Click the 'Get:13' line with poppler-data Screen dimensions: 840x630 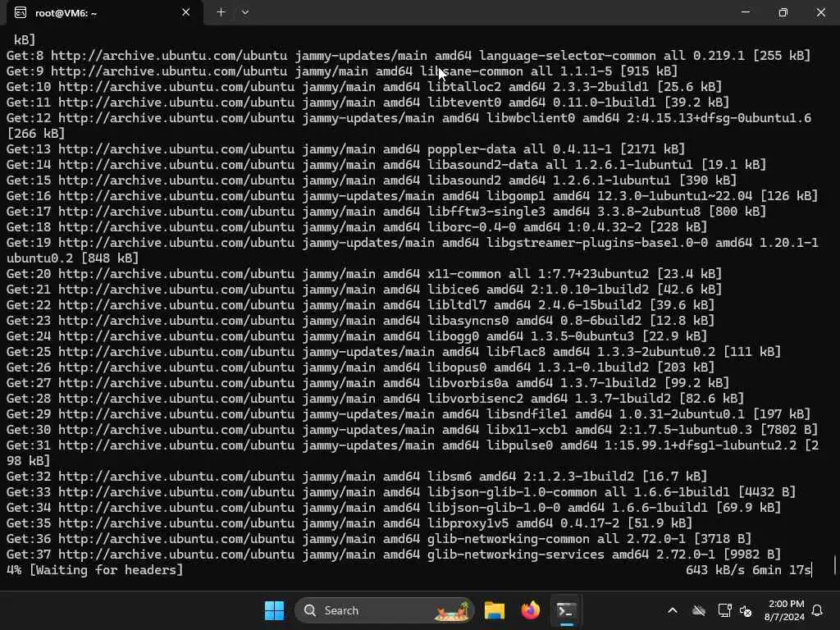[x=345, y=149]
